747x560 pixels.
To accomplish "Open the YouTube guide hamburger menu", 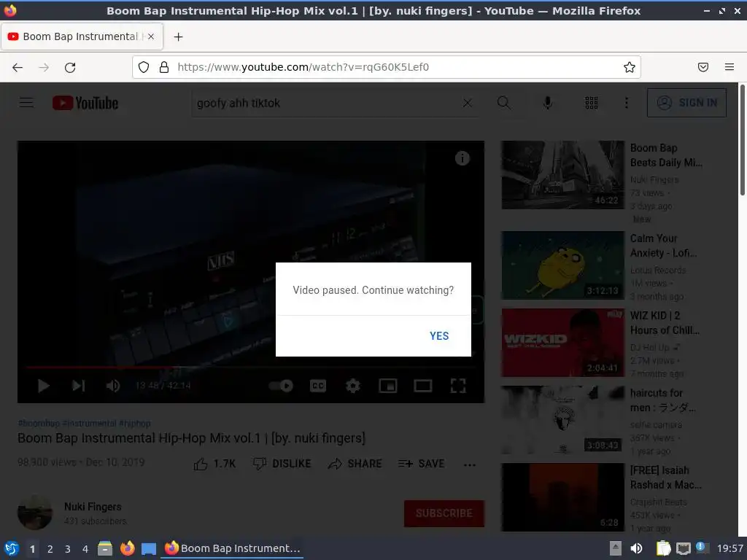I will point(26,102).
